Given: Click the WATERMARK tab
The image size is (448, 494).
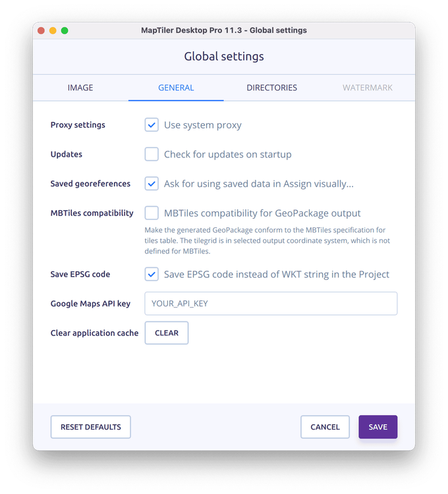Looking at the screenshot, I should (367, 88).
